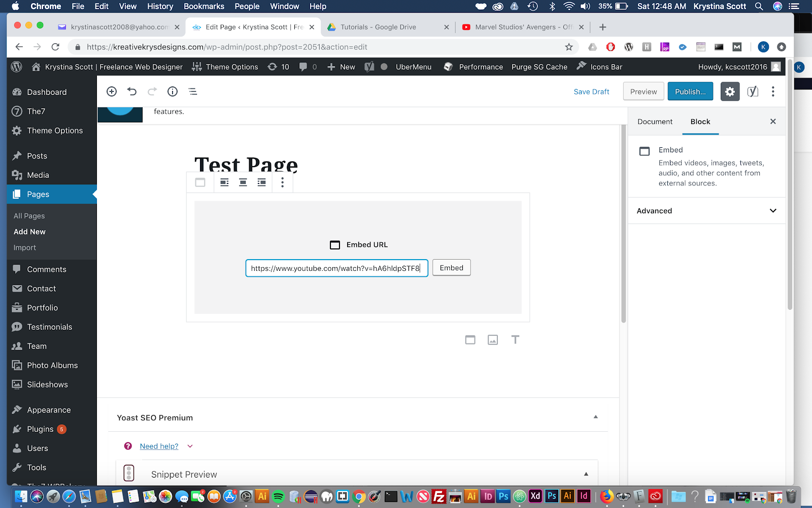Click Purge SG Cache
The width and height of the screenshot is (812, 508).
[539, 67]
